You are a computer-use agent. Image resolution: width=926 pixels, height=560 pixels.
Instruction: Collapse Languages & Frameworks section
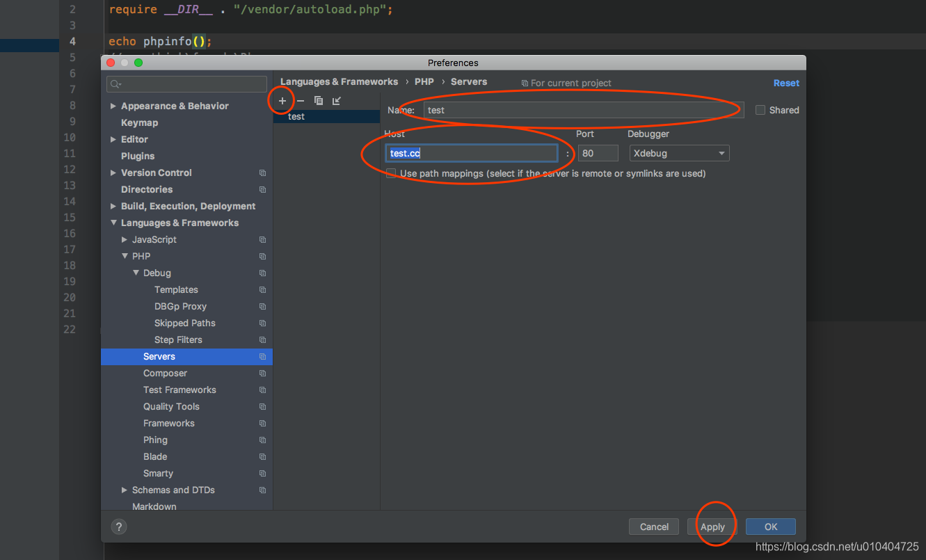coord(113,223)
